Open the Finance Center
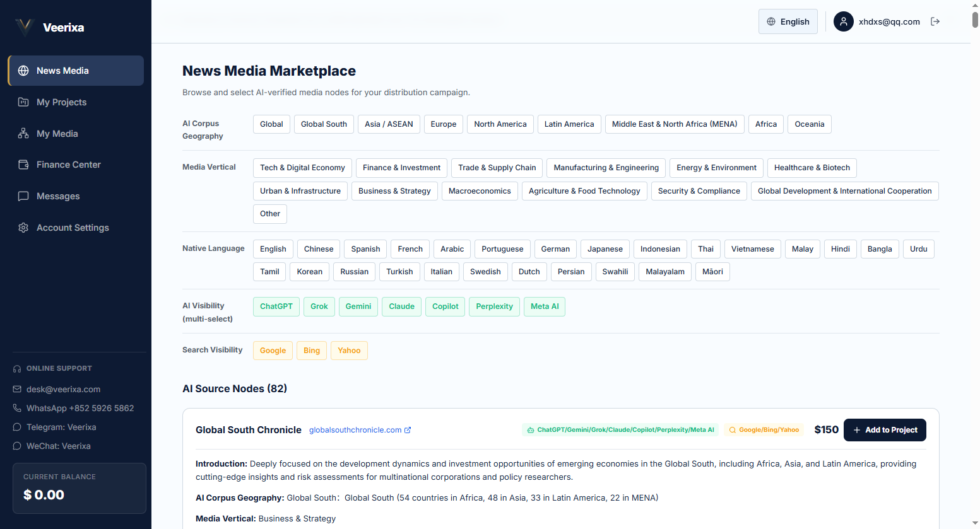 [76, 165]
